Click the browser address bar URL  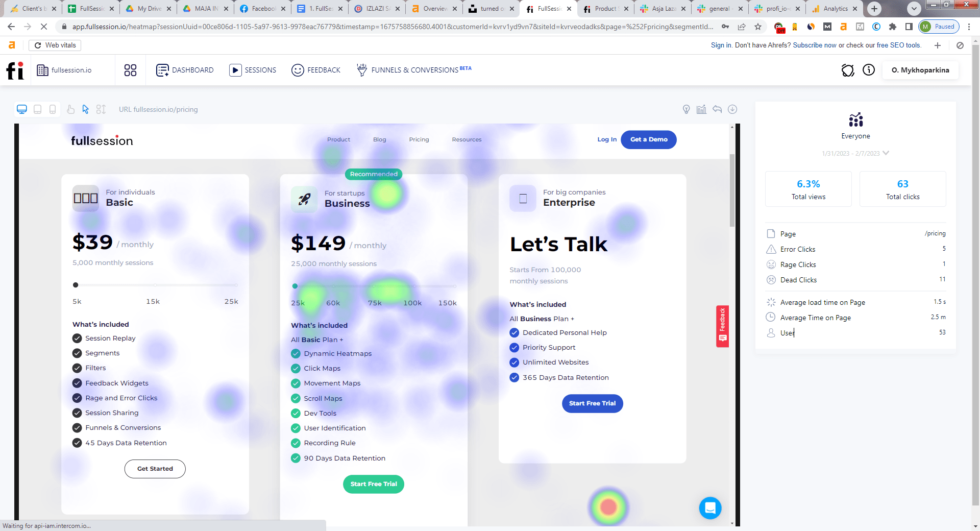point(393,27)
